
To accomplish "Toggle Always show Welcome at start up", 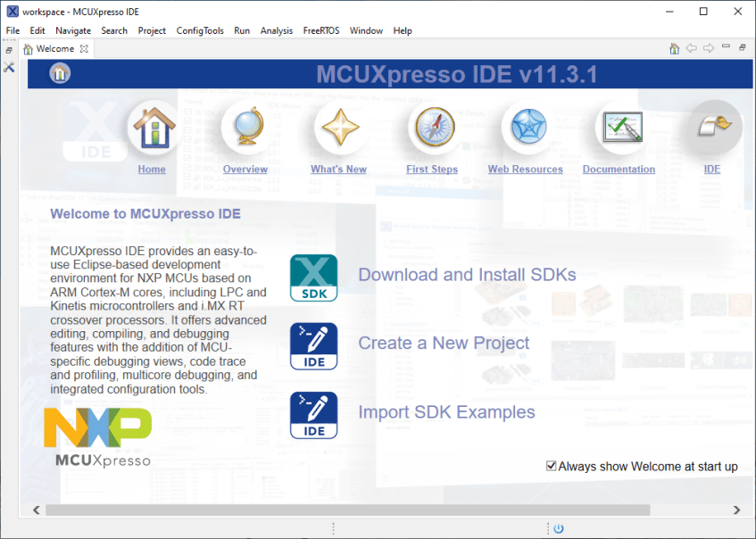I will (x=552, y=466).
